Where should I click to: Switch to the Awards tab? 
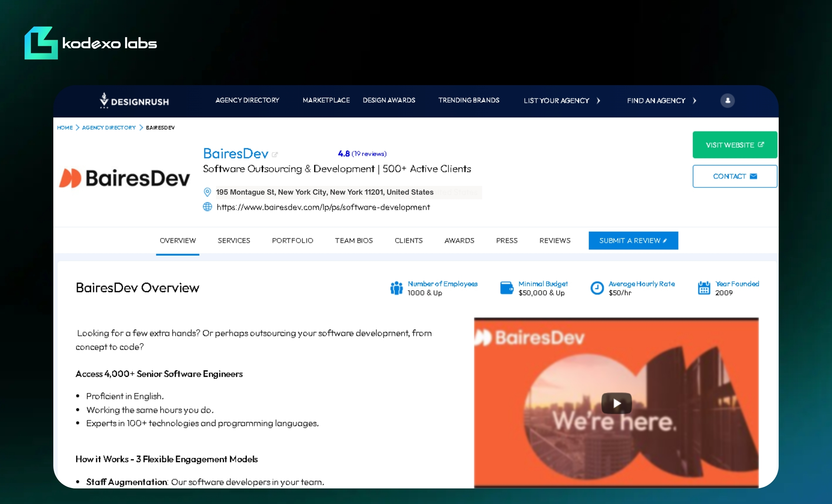[x=459, y=240]
